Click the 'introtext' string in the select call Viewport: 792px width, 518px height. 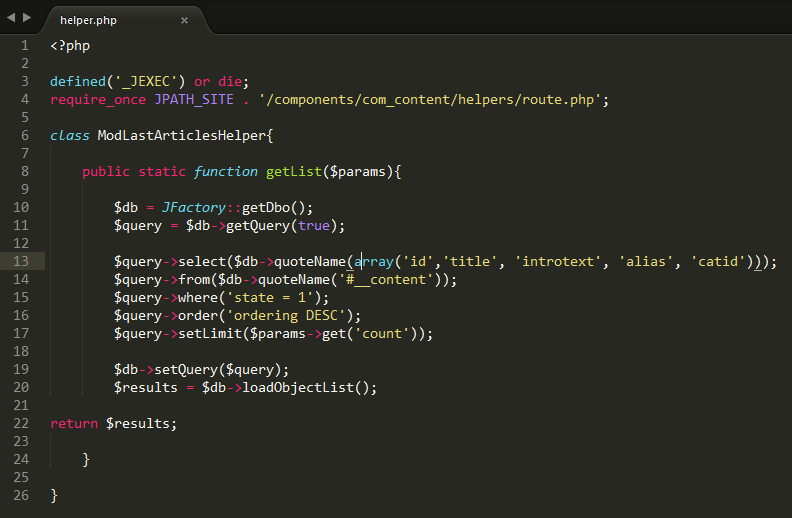pos(558,261)
